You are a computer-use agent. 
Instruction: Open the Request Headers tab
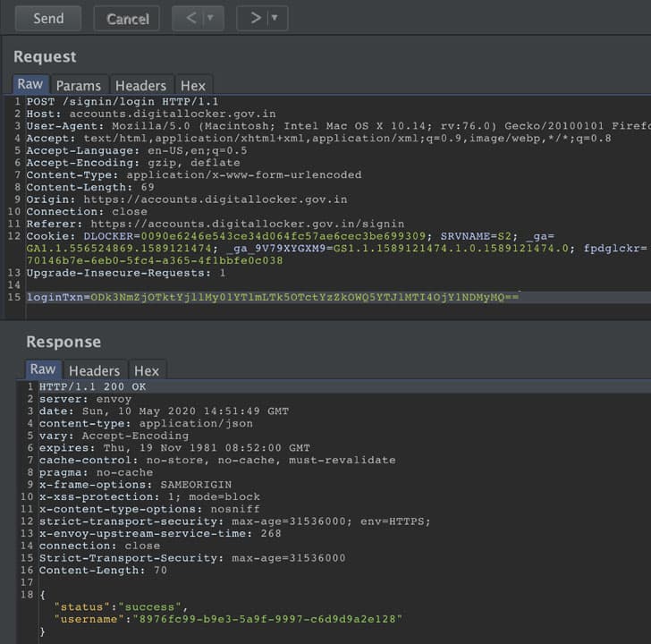click(x=140, y=86)
